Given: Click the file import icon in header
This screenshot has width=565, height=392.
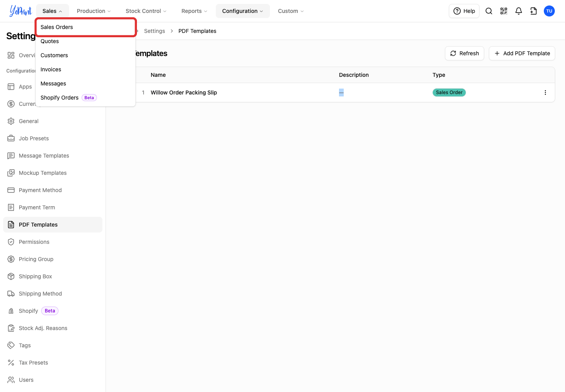Looking at the screenshot, I should [x=534, y=11].
